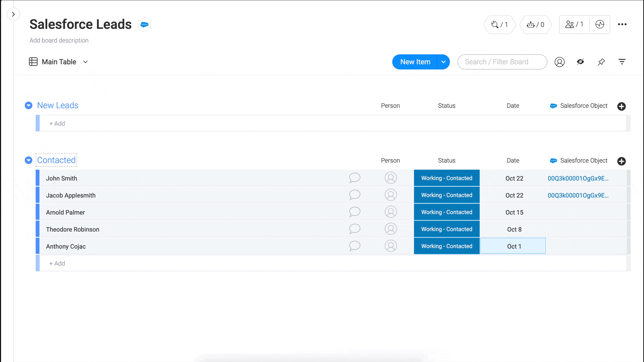Expand the New Leads group section
Image resolution: width=644 pixels, height=362 pixels.
pos(28,105)
